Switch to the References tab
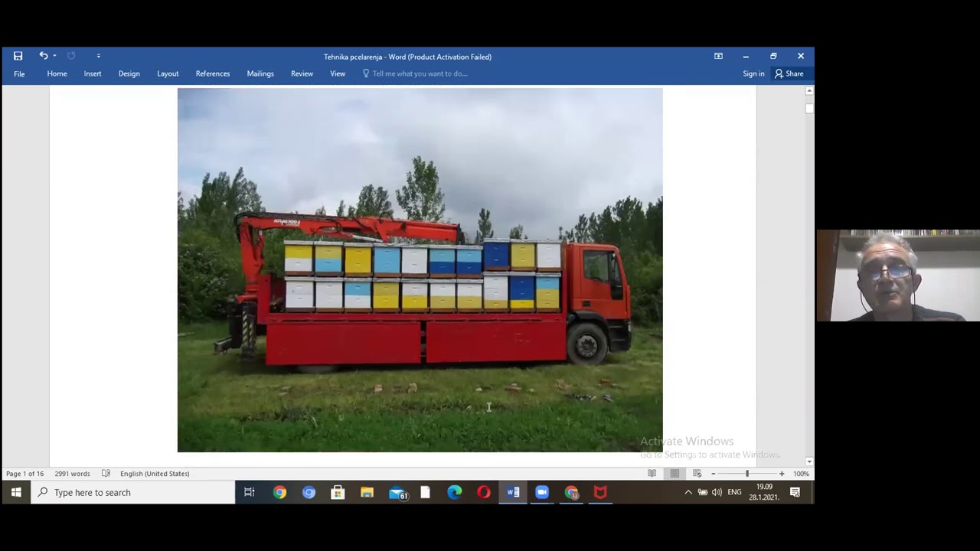The width and height of the screenshot is (980, 551). pyautogui.click(x=212, y=73)
